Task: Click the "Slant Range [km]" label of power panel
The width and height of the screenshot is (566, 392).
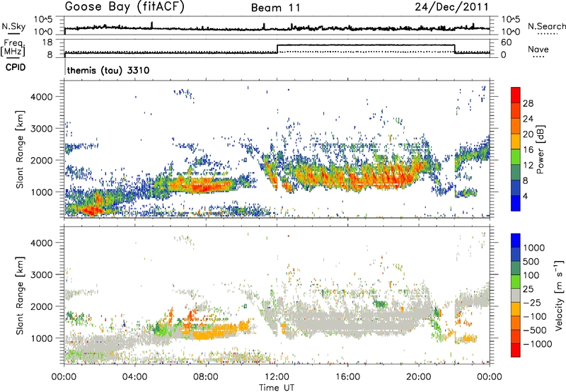Action: coord(20,149)
